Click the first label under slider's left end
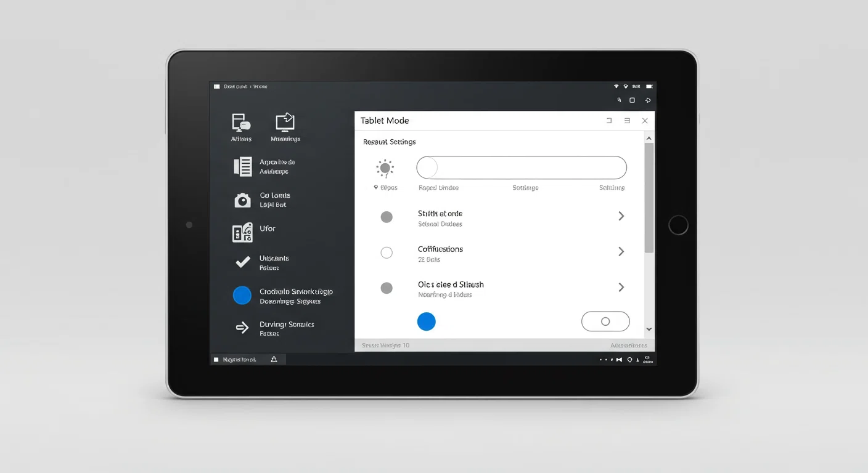 [x=438, y=188]
